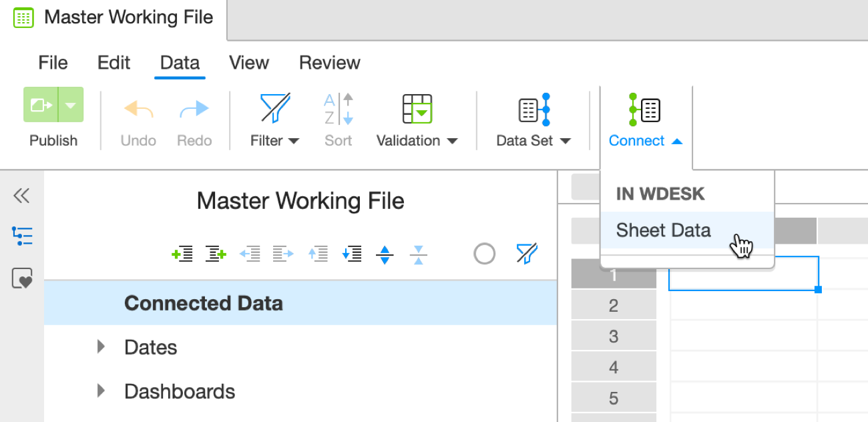The height and width of the screenshot is (422, 868).
Task: Expand the Dashboards section triangle
Action: click(101, 391)
